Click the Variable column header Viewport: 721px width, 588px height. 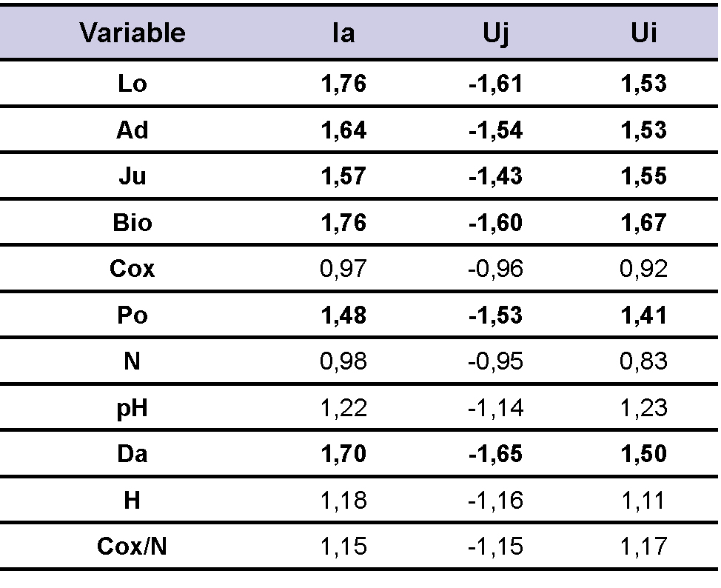[x=133, y=33]
